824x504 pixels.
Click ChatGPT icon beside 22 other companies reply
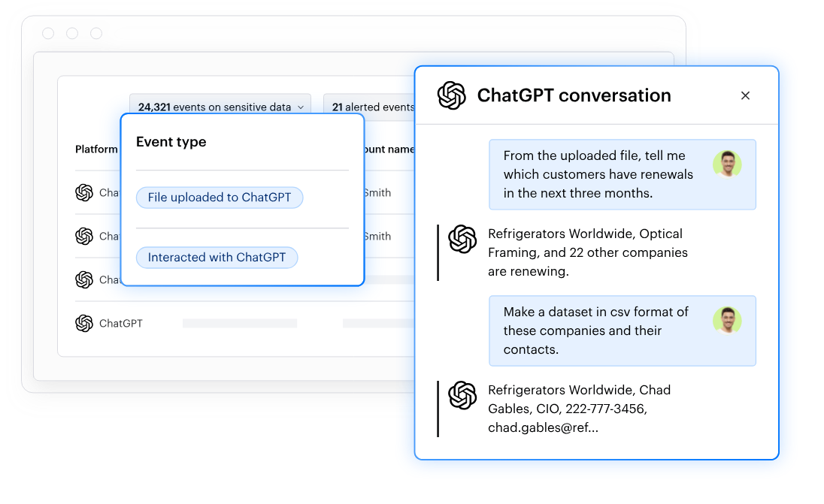click(x=462, y=239)
